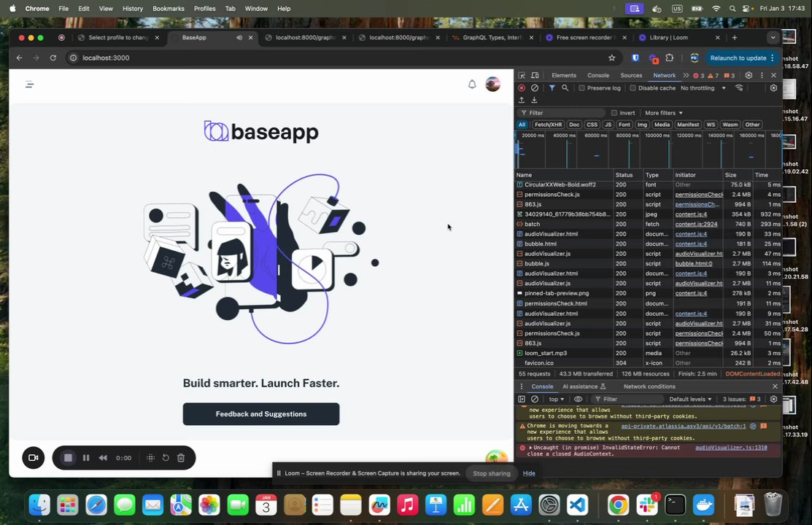This screenshot has height=525, width=812.
Task: Clear the console with the block icon
Action: point(535,399)
